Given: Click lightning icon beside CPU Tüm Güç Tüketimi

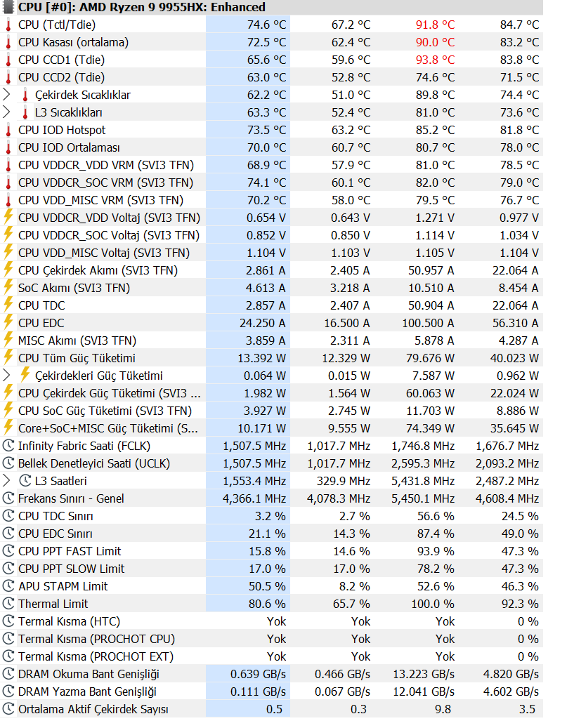Looking at the screenshot, I should [8, 357].
